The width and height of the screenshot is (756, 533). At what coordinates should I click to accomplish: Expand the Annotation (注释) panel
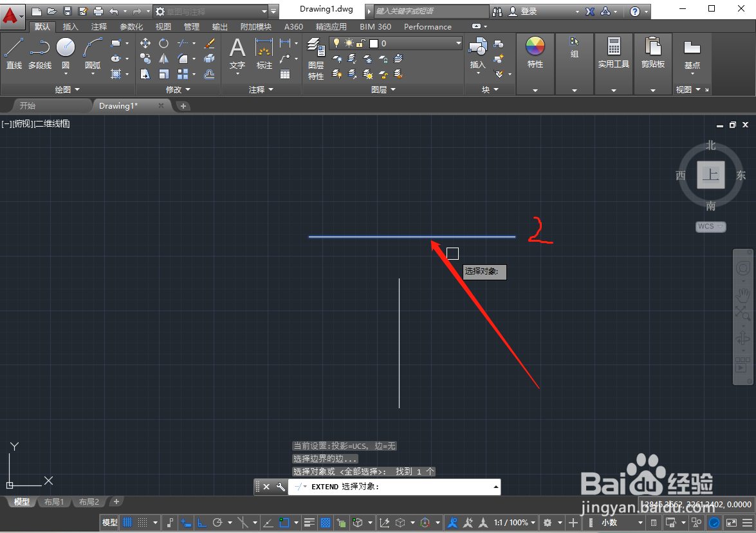pyautogui.click(x=261, y=89)
